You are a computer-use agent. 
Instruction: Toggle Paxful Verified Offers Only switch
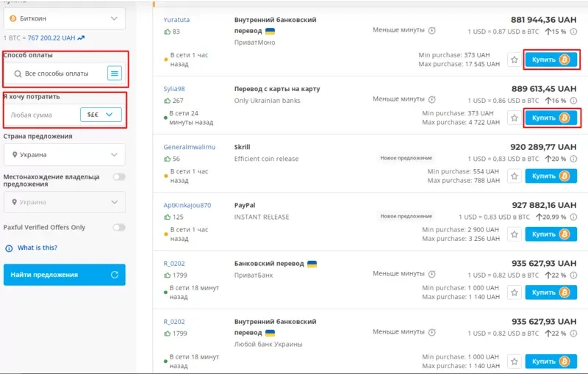(x=119, y=227)
